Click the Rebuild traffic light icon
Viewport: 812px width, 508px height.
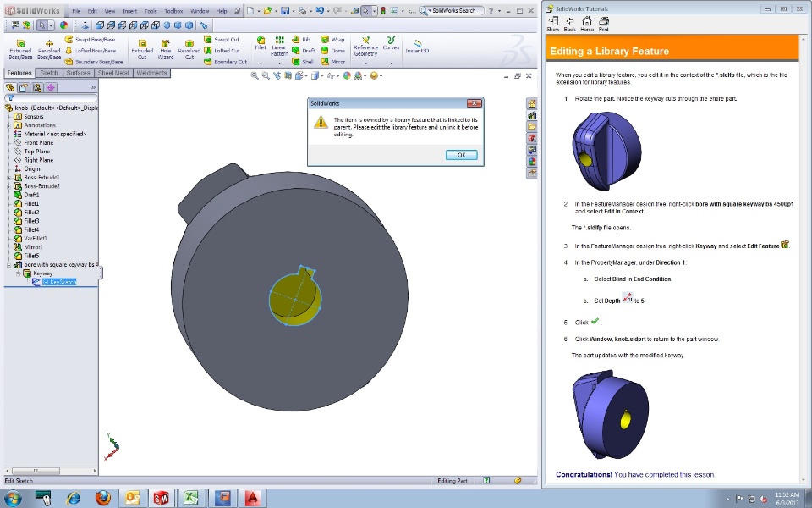click(383, 10)
